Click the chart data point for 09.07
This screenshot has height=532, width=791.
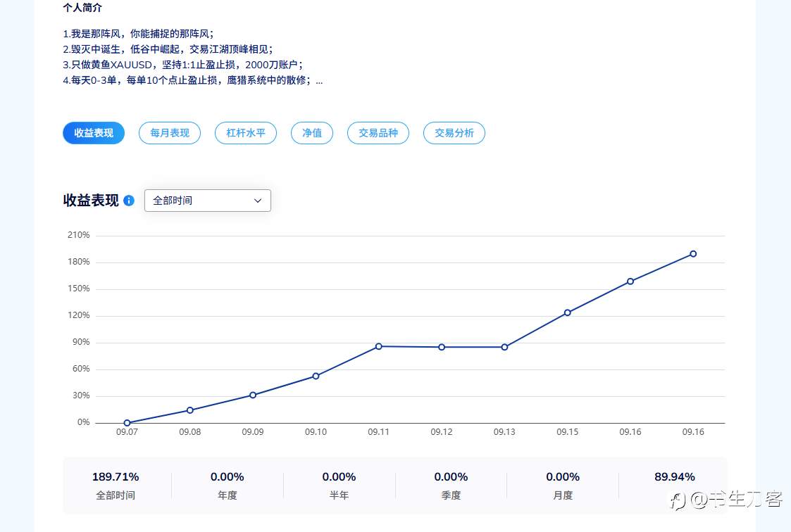127,423
